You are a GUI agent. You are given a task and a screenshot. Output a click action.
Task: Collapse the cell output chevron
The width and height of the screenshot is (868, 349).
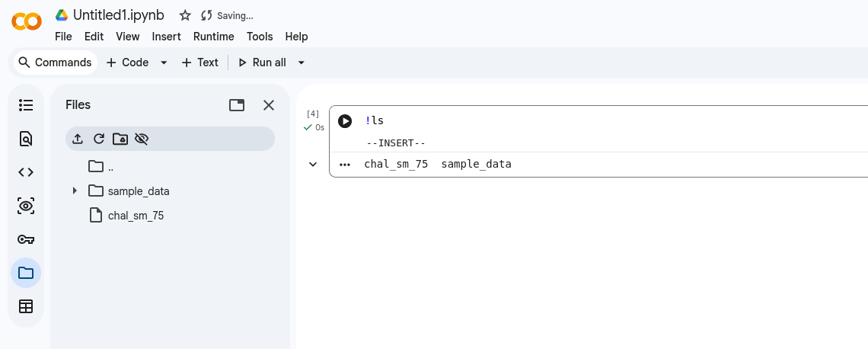click(x=313, y=164)
